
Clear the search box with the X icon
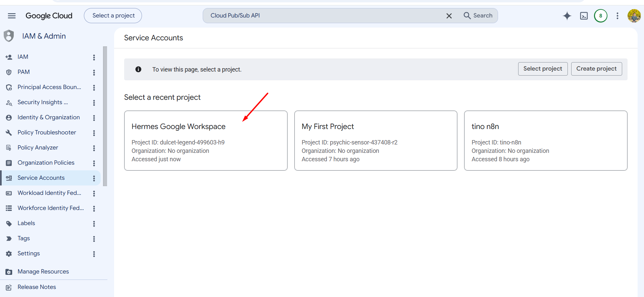click(449, 16)
